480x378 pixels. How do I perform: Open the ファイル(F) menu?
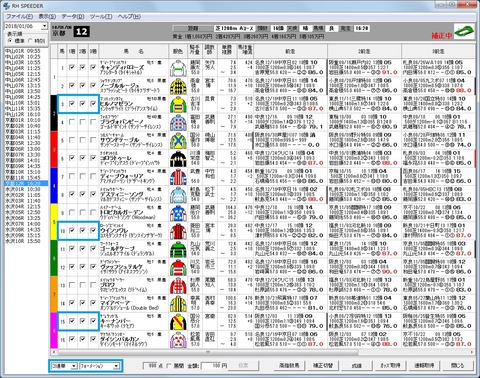pos(19,16)
